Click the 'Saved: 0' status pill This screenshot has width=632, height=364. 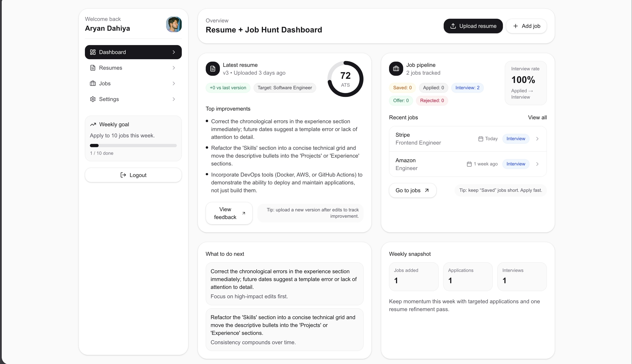coord(402,88)
